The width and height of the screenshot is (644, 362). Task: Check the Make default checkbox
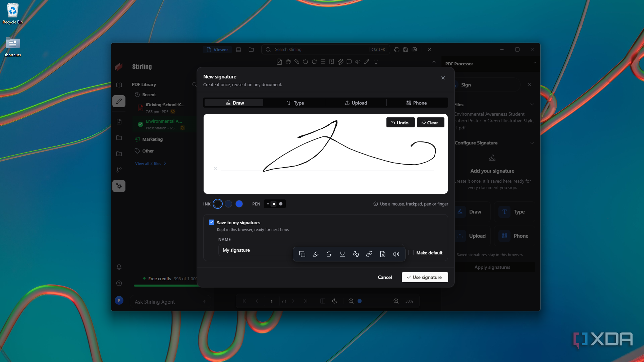click(411, 253)
